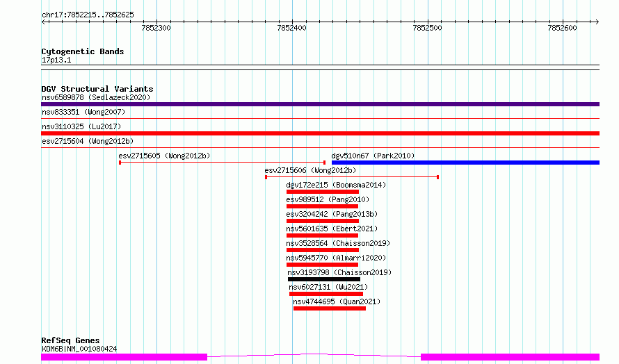Image resolution: width=619 pixels, height=364 pixels.
Task: Click the nsv6589878 (Sedlazeck2020) label
Action: click(96, 97)
